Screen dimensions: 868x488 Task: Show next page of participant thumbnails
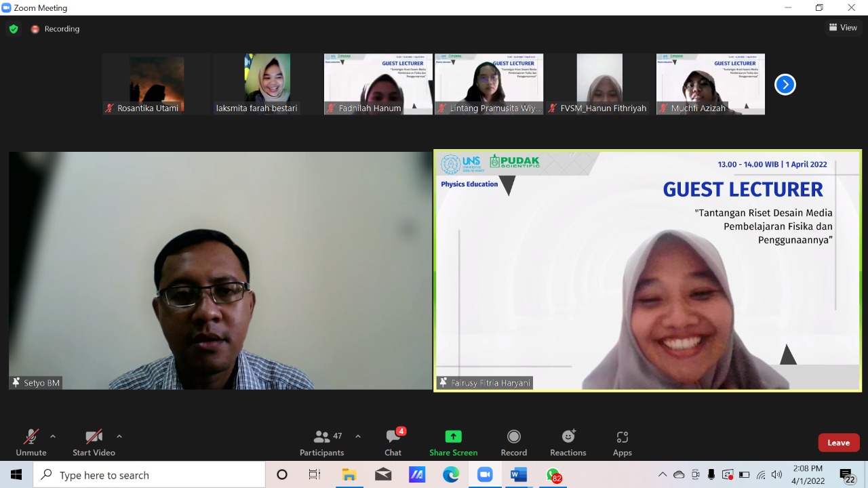click(785, 85)
